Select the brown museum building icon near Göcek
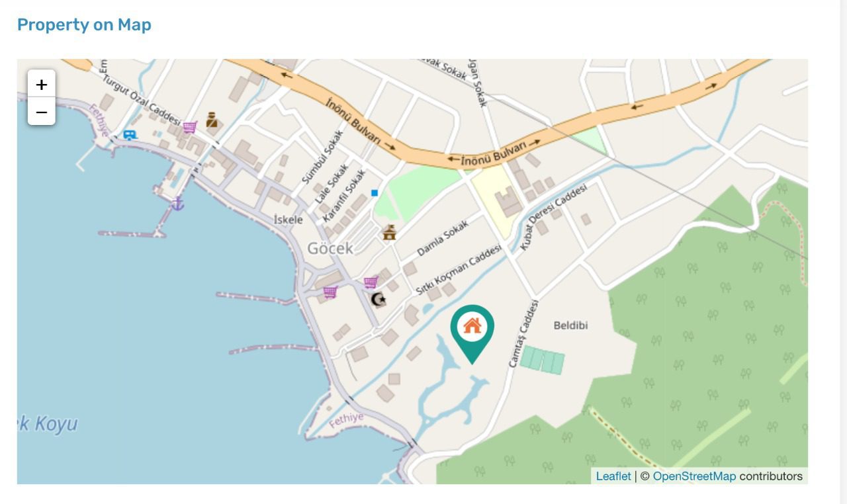 click(x=389, y=232)
